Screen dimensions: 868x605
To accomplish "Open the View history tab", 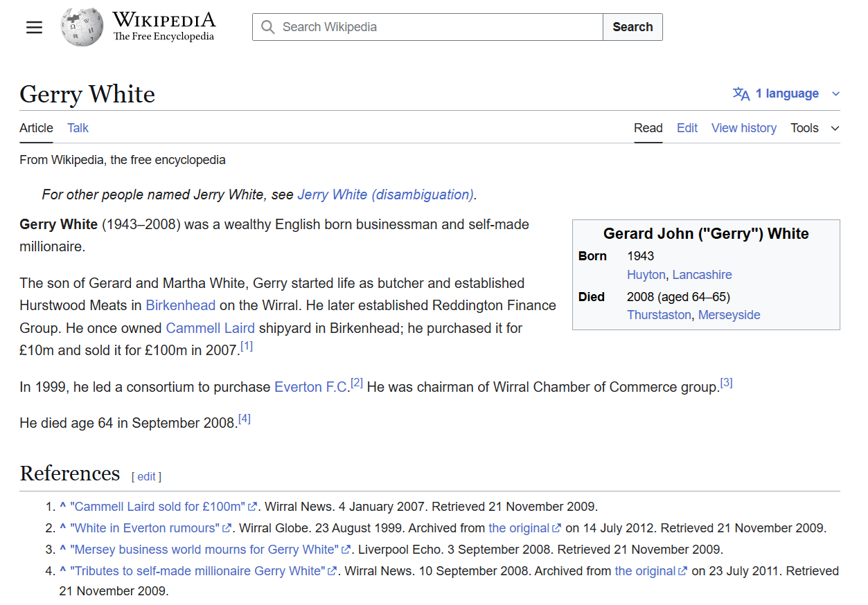I will [x=743, y=128].
